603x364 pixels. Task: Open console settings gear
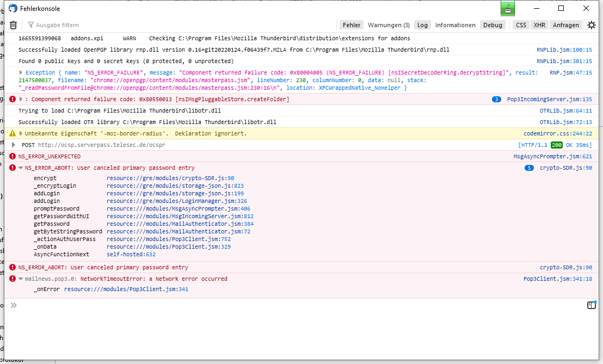tap(592, 25)
